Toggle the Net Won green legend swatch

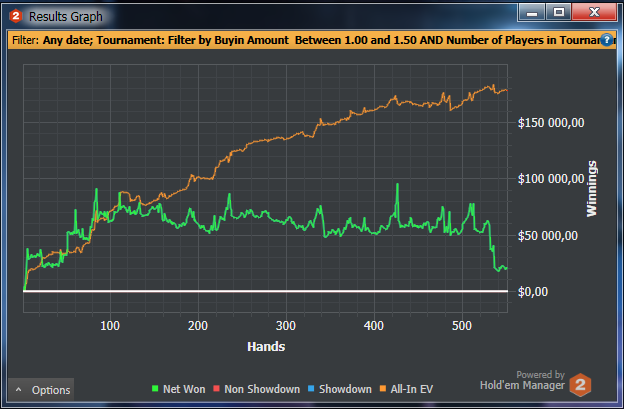pos(155,389)
